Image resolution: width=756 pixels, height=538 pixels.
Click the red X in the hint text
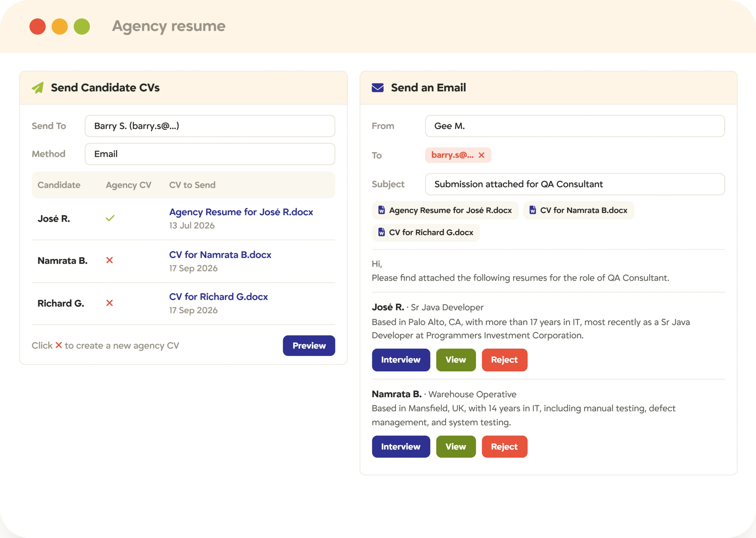coord(59,345)
